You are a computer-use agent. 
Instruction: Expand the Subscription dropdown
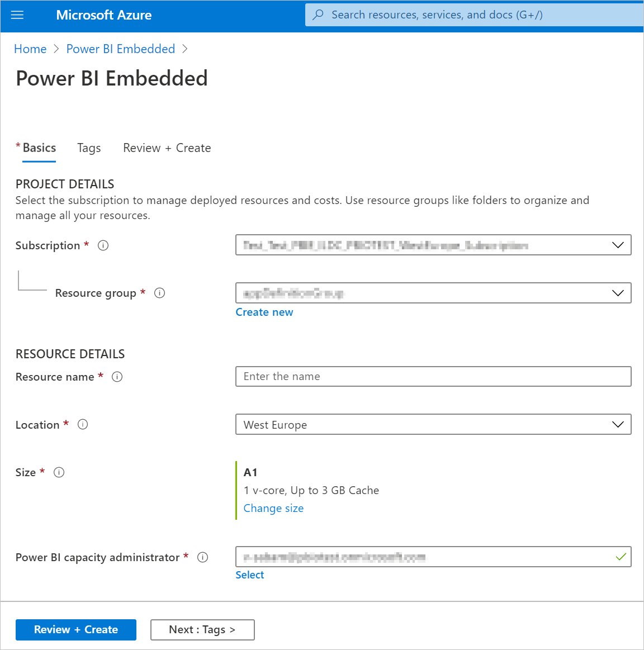coord(618,245)
